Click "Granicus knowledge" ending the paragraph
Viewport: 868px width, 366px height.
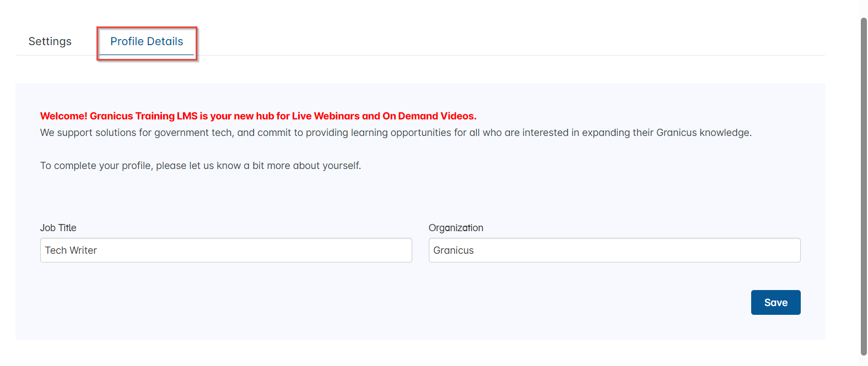click(703, 133)
